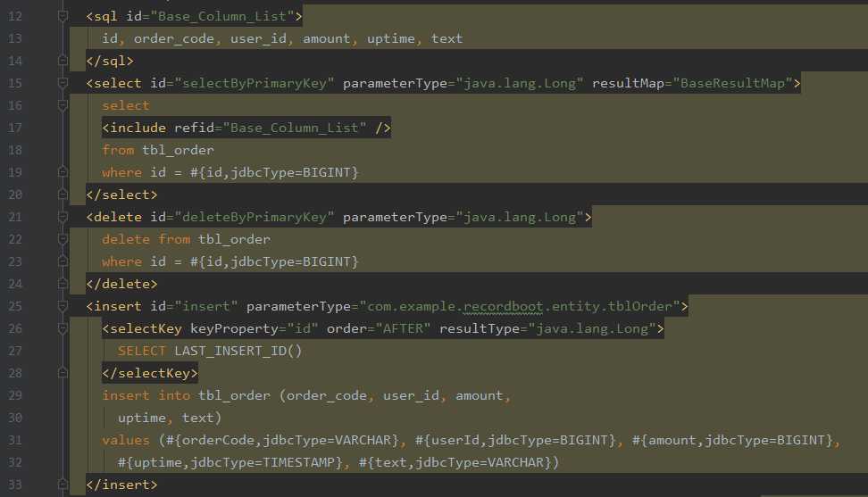868x497 pixels.
Task: Click line number 32 in the gutter
Action: (15, 462)
